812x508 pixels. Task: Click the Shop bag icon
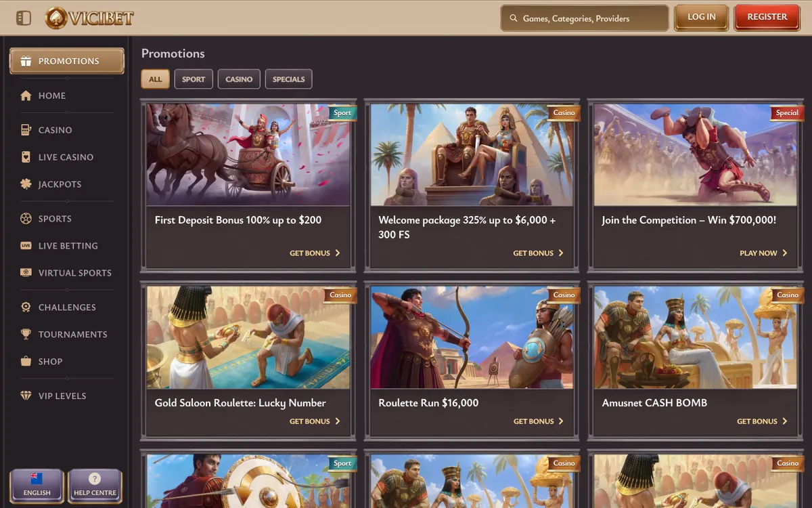[26, 361]
